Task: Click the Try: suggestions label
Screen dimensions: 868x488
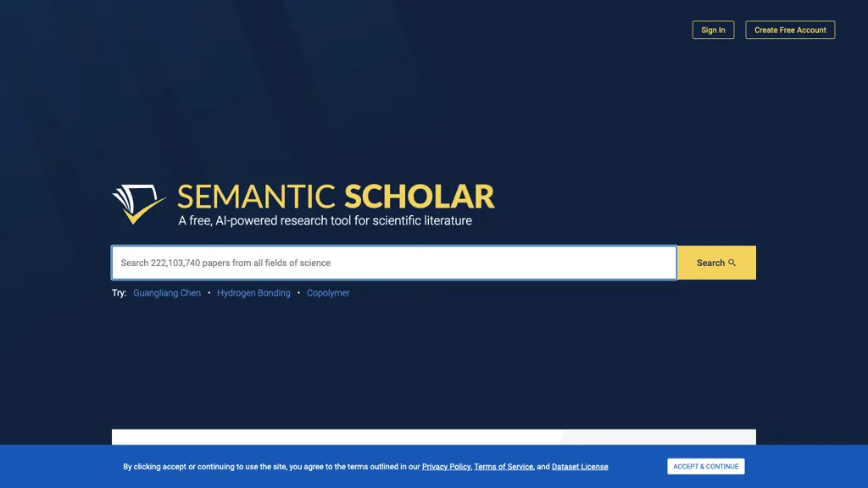Action: click(118, 292)
